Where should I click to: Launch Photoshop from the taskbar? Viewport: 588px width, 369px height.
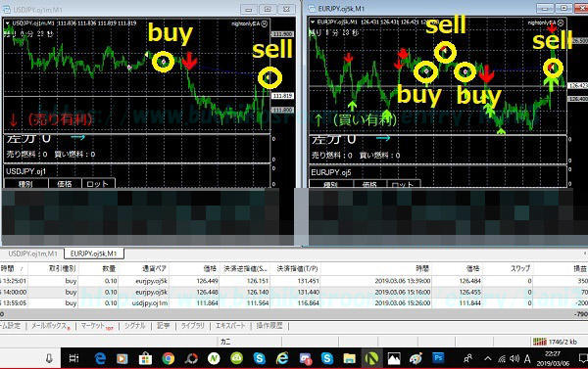click(438, 358)
